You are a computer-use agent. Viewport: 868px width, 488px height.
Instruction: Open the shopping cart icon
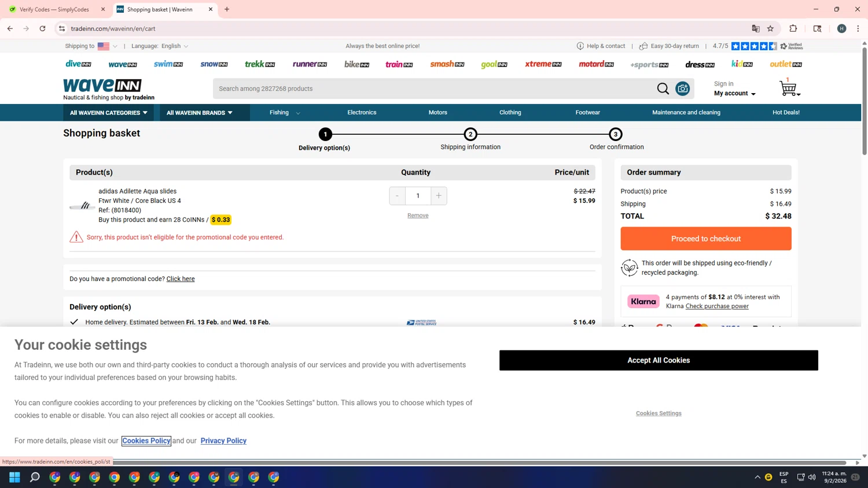click(x=789, y=88)
